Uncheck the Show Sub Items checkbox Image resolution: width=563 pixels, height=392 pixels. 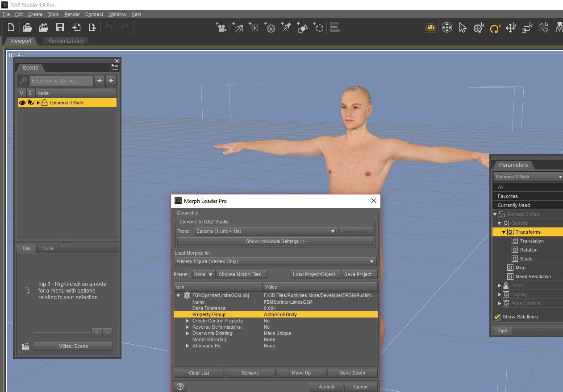tap(497, 317)
